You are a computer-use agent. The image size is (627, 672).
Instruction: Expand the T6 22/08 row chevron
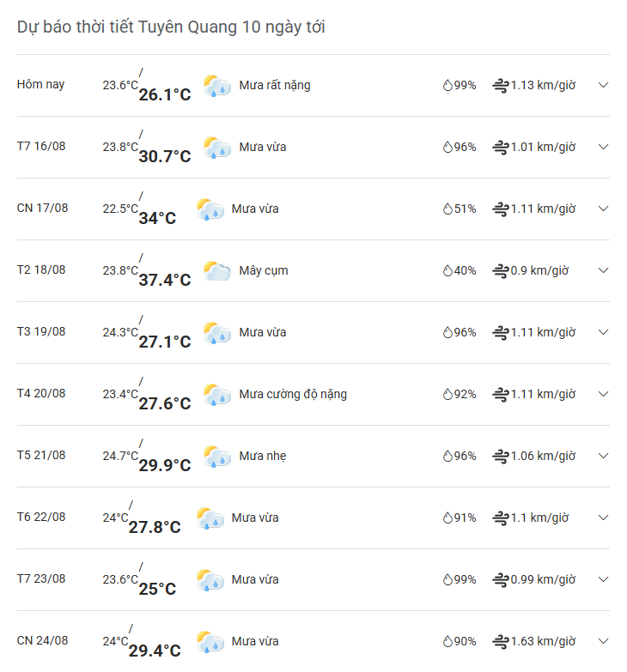603,518
